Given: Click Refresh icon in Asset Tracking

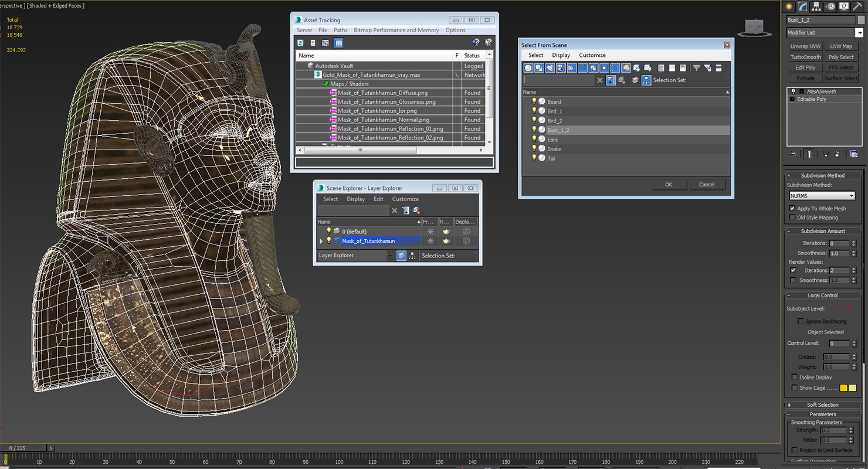Looking at the screenshot, I should [x=300, y=43].
